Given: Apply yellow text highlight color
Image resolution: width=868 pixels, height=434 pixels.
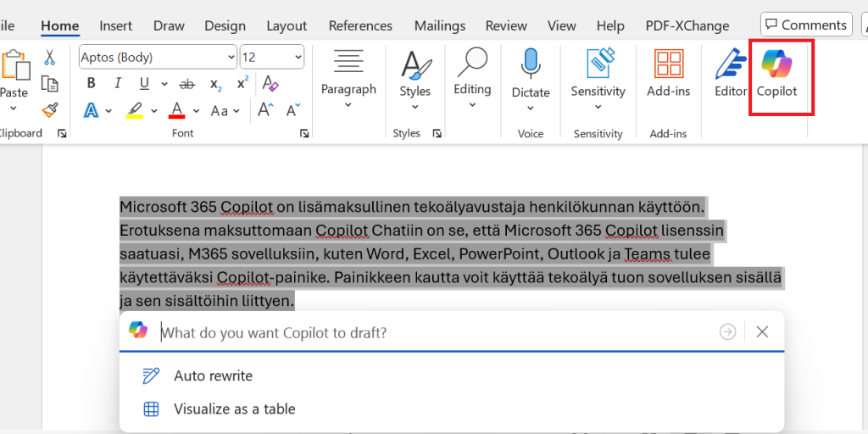Looking at the screenshot, I should 135,110.
